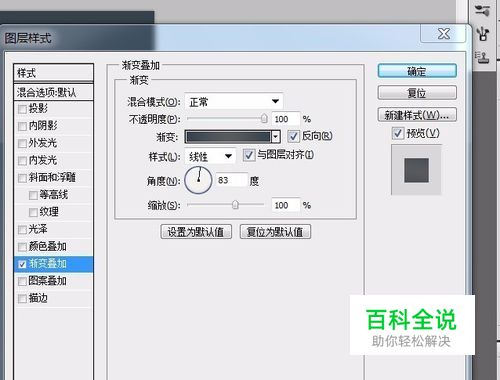This screenshot has width=500, height=380.
Task: Click the angle 83 input field
Action: 232,180
